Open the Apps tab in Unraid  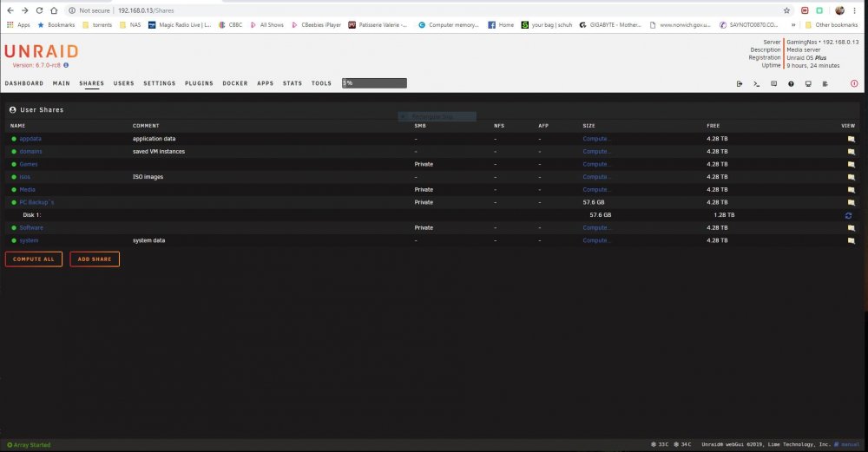[x=265, y=83]
